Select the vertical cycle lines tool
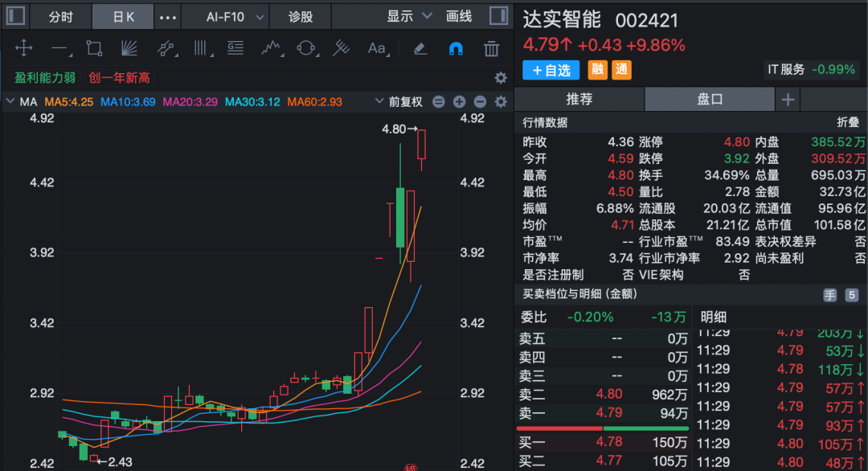The width and height of the screenshot is (868, 471). tap(202, 49)
